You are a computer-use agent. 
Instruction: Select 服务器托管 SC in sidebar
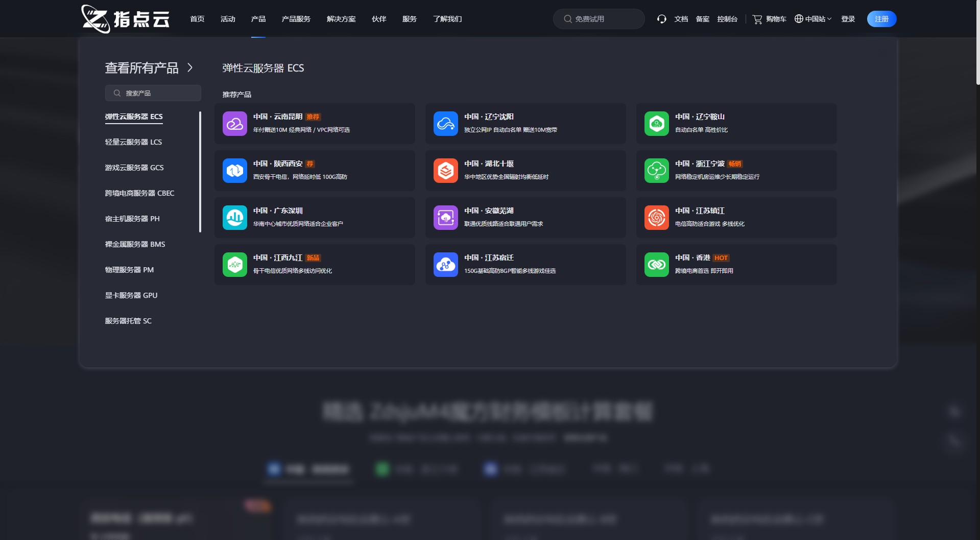[x=128, y=321]
